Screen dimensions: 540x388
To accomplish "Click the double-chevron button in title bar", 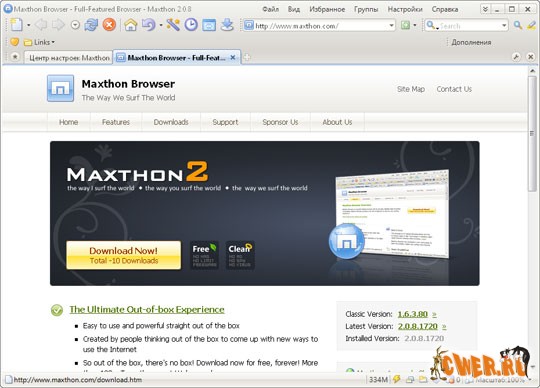I will point(485,9).
